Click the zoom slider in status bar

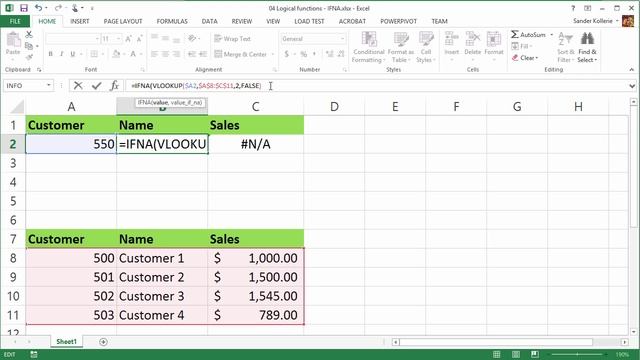pyautogui.click(x=578, y=354)
